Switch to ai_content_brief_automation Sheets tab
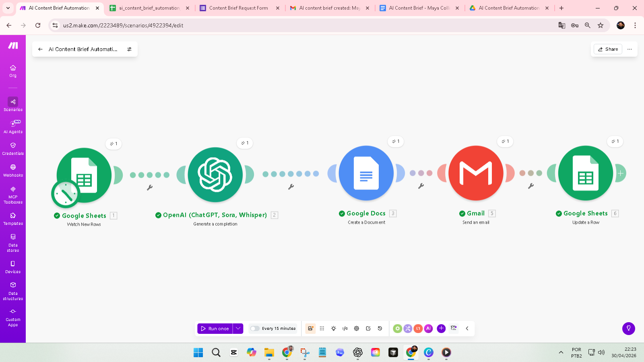Image resolution: width=644 pixels, height=362 pixels. click(150, 8)
